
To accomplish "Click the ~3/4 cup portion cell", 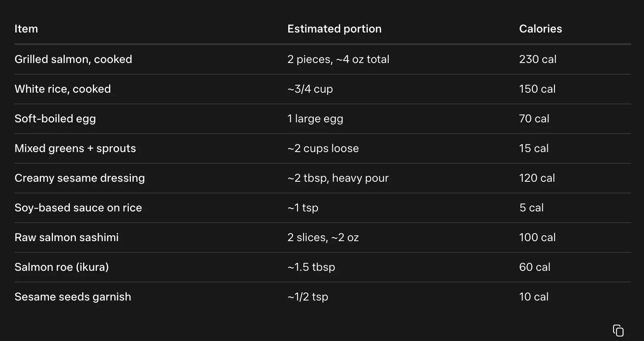I will click(x=310, y=89).
